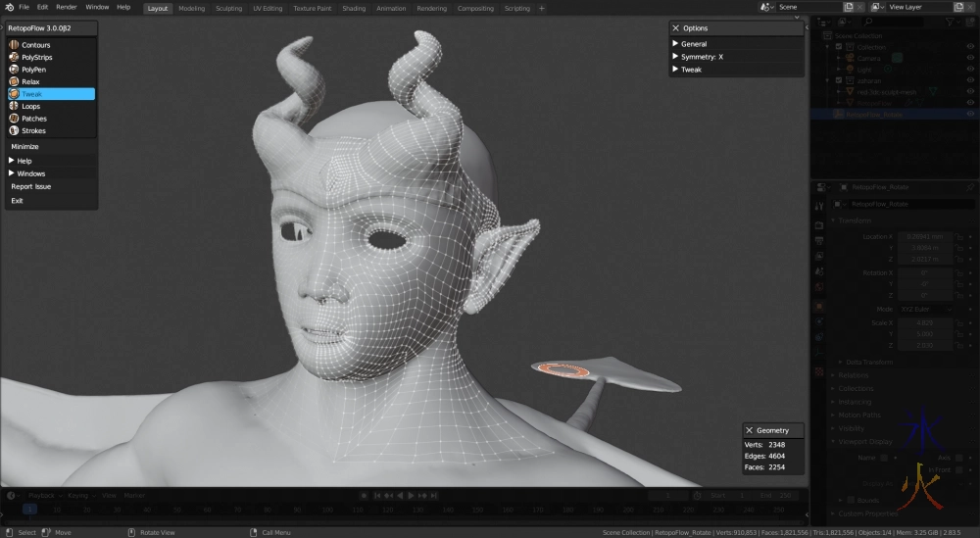
Task: Expand the General options section
Action: 694,44
